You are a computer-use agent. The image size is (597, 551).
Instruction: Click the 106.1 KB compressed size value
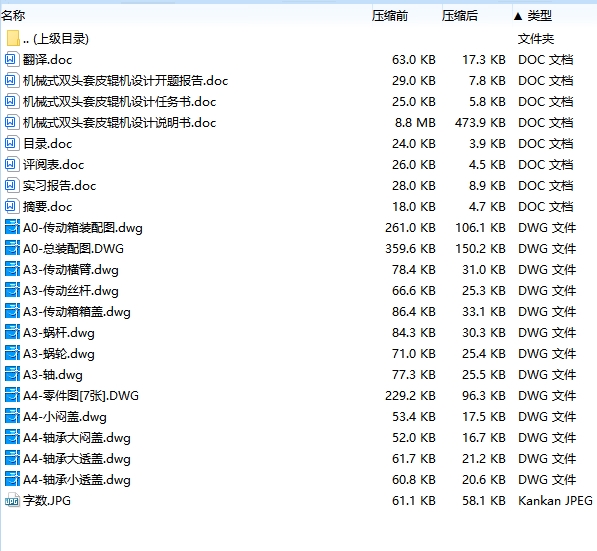480,228
